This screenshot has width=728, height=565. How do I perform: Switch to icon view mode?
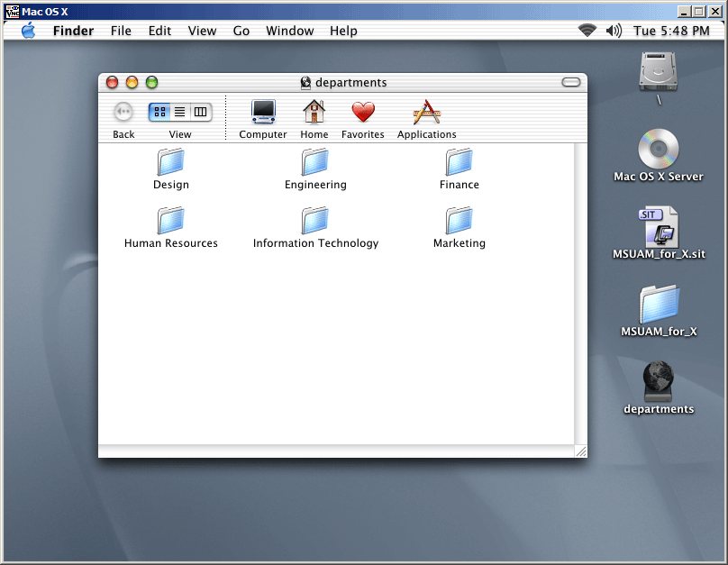click(159, 113)
